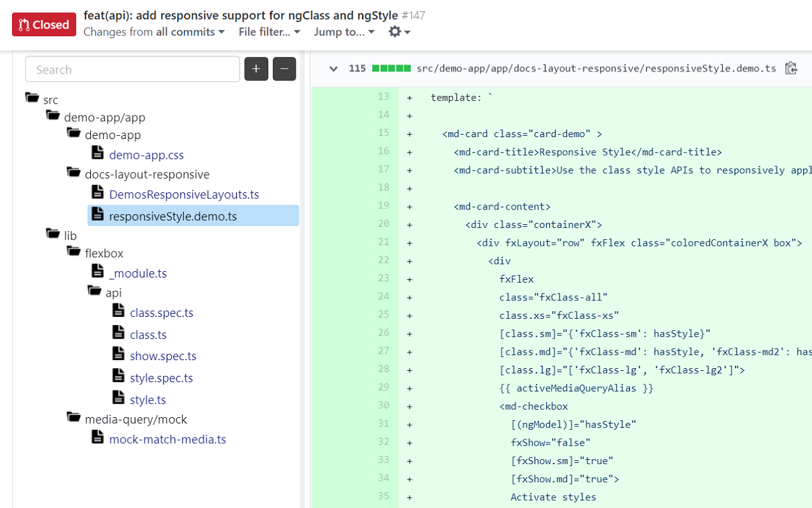
Task: Click the code line [(ngModel)]="hasStyle"
Action: pos(573,424)
